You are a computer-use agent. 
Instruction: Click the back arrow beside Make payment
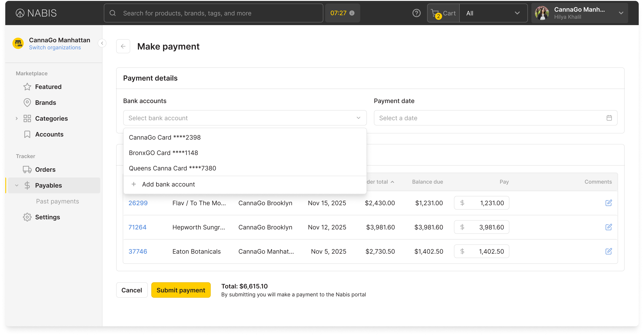point(123,46)
